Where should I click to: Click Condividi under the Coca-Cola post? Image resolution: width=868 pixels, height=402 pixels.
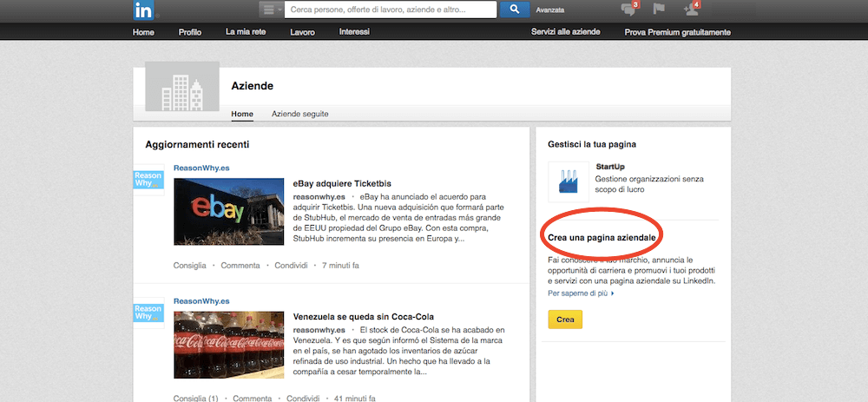point(303,399)
